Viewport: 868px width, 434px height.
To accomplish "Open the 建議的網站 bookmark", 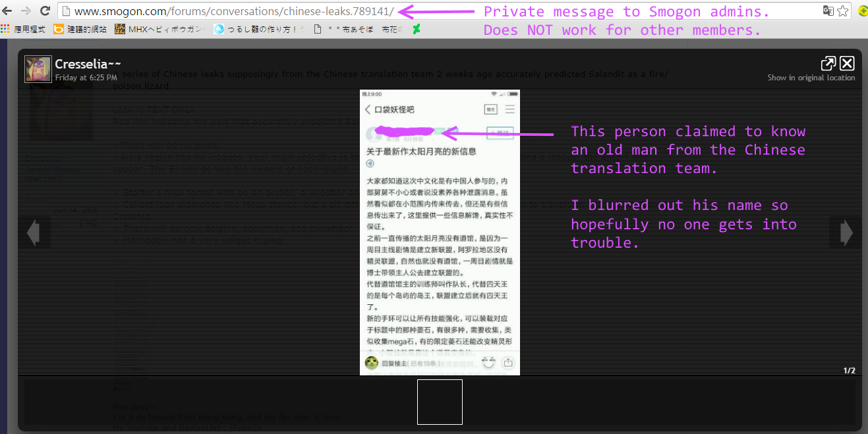I will 80,29.
